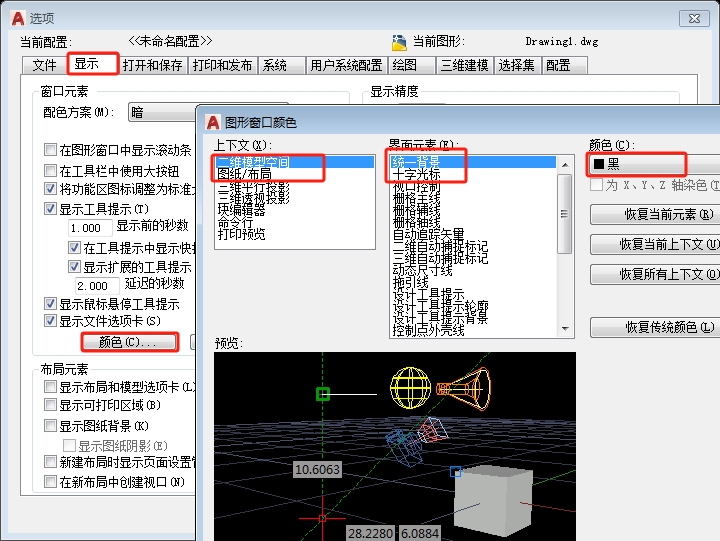Image resolution: width=720 pixels, height=541 pixels.
Task: Toggle 显示文件选项卡(S) checkbox
Action: click(50, 321)
